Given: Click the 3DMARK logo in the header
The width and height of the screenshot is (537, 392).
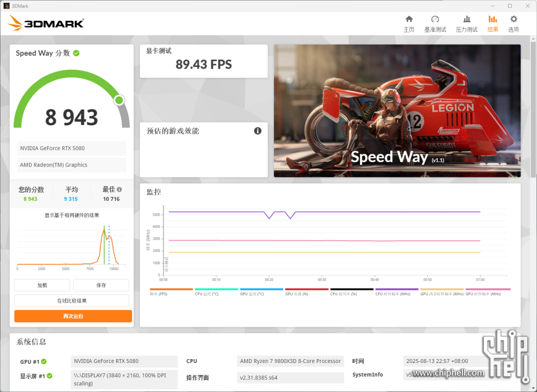Looking at the screenshot, I should 46,23.
